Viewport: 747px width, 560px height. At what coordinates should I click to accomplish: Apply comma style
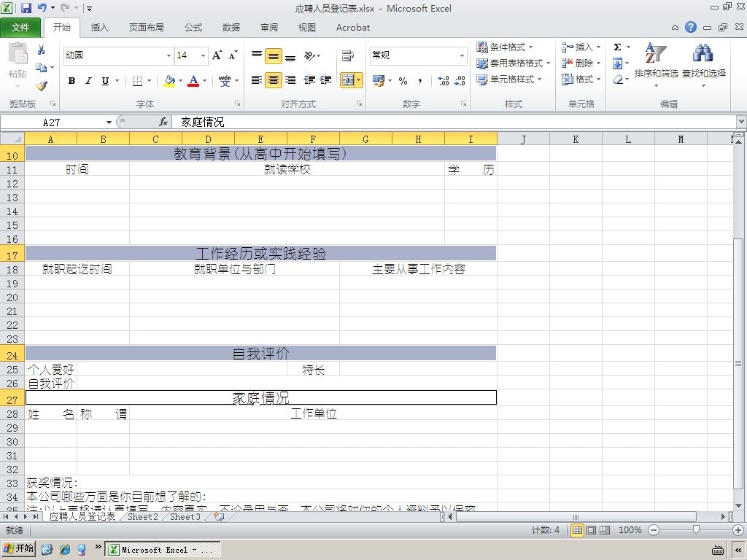point(419,80)
